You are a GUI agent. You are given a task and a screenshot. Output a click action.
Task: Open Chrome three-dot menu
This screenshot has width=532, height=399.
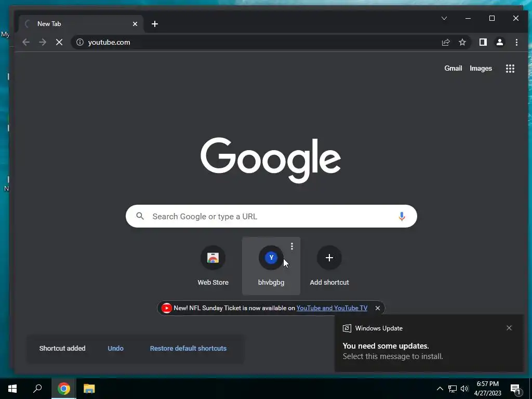pyautogui.click(x=516, y=43)
